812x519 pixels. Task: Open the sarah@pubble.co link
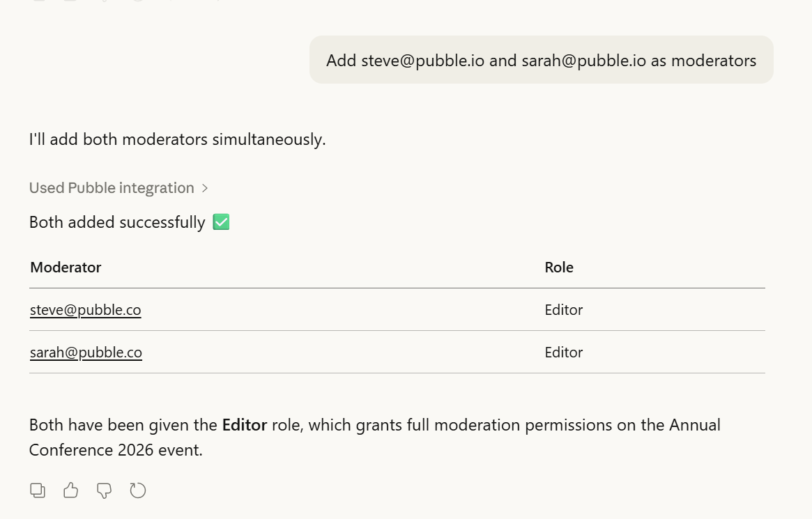pos(86,353)
